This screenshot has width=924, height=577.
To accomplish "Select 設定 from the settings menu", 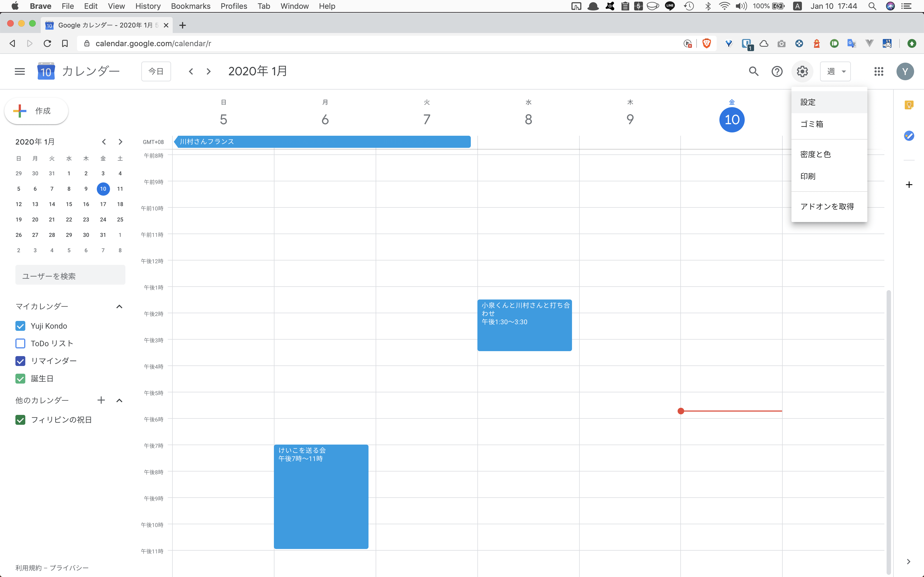I will pos(808,102).
